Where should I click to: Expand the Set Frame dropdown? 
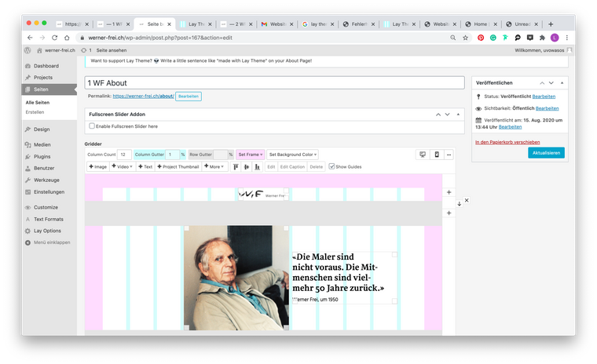pos(251,155)
